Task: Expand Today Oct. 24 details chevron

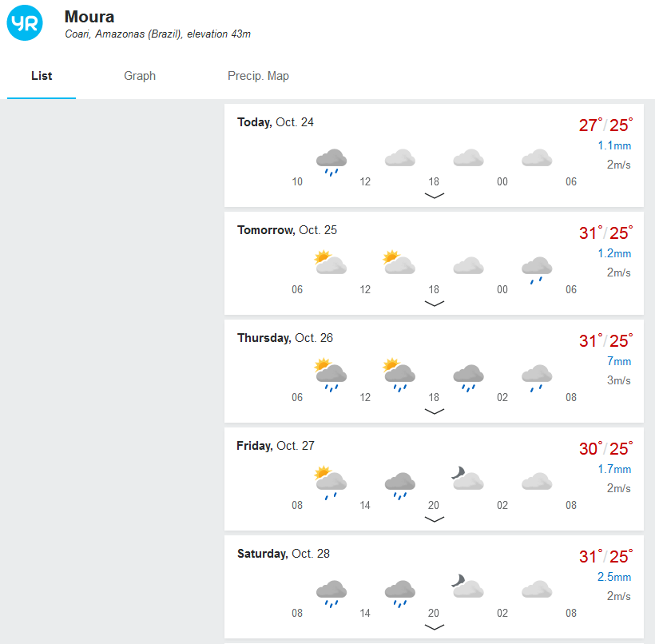Action: tap(434, 196)
